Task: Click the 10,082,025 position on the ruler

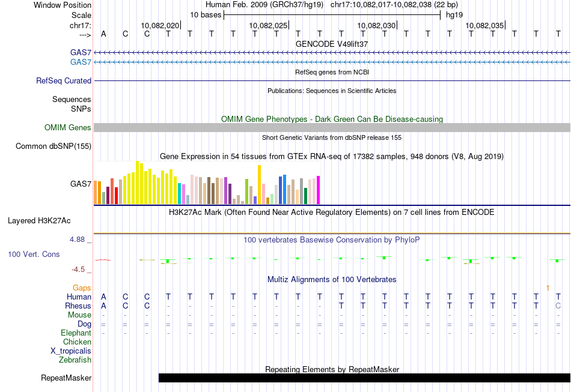Action: click(x=268, y=26)
